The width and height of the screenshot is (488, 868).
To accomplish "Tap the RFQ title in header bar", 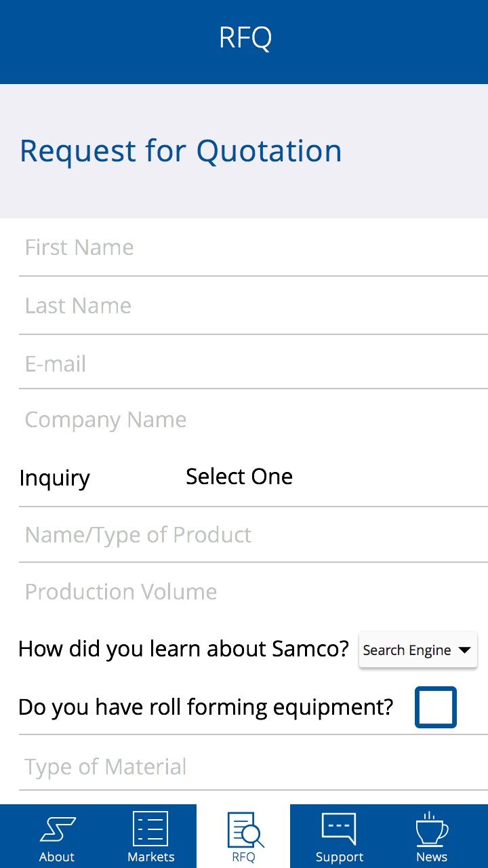I will click(245, 37).
